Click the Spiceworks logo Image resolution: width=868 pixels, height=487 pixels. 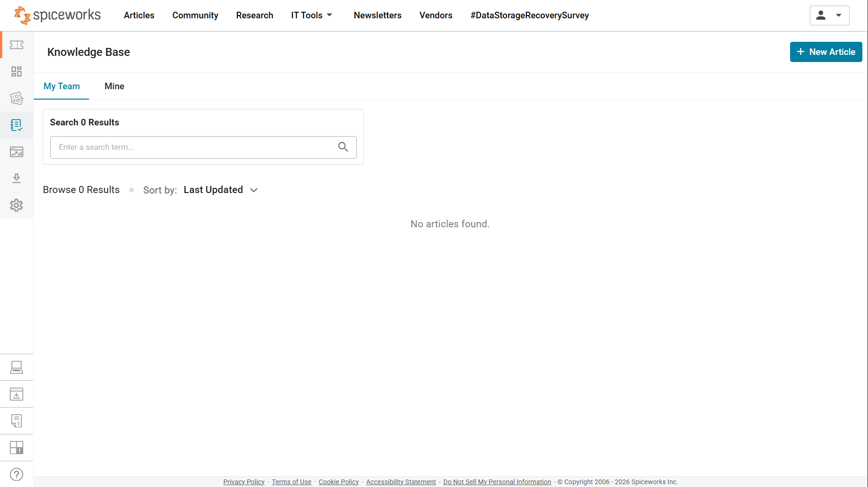(57, 15)
